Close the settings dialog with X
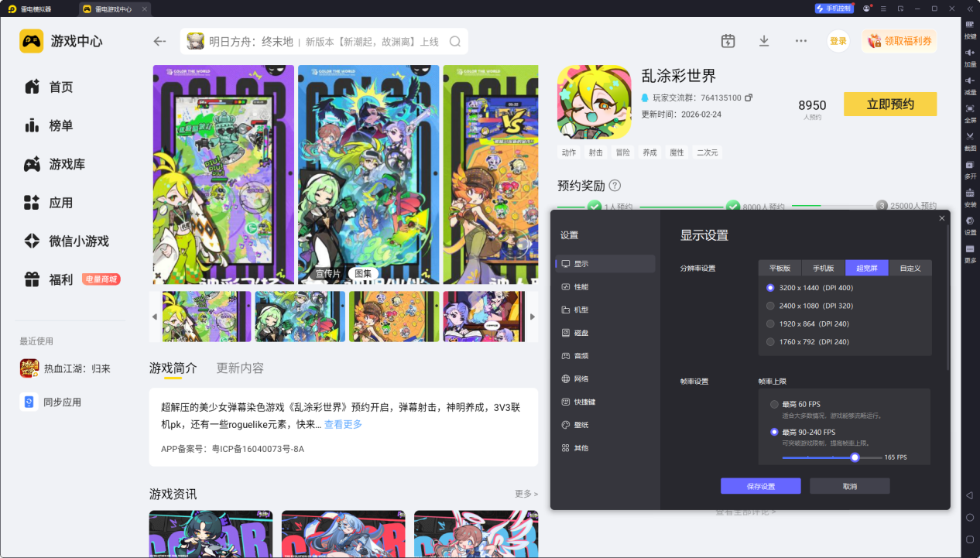This screenshot has height=558, width=980. coord(942,218)
